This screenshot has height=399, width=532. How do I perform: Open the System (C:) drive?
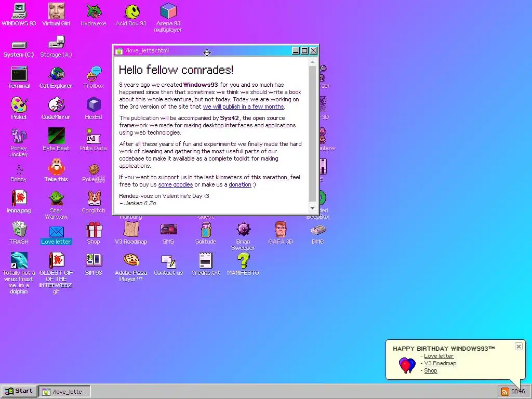19,49
